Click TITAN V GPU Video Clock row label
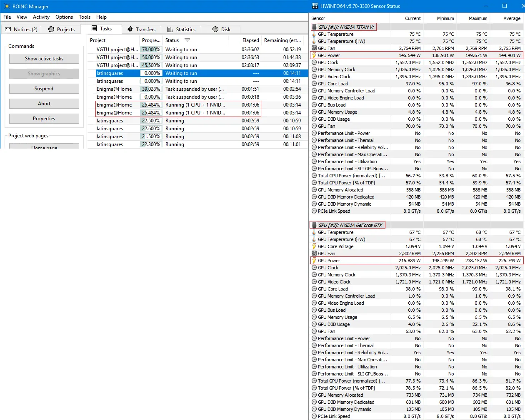This screenshot has height=420, width=525. click(334, 77)
